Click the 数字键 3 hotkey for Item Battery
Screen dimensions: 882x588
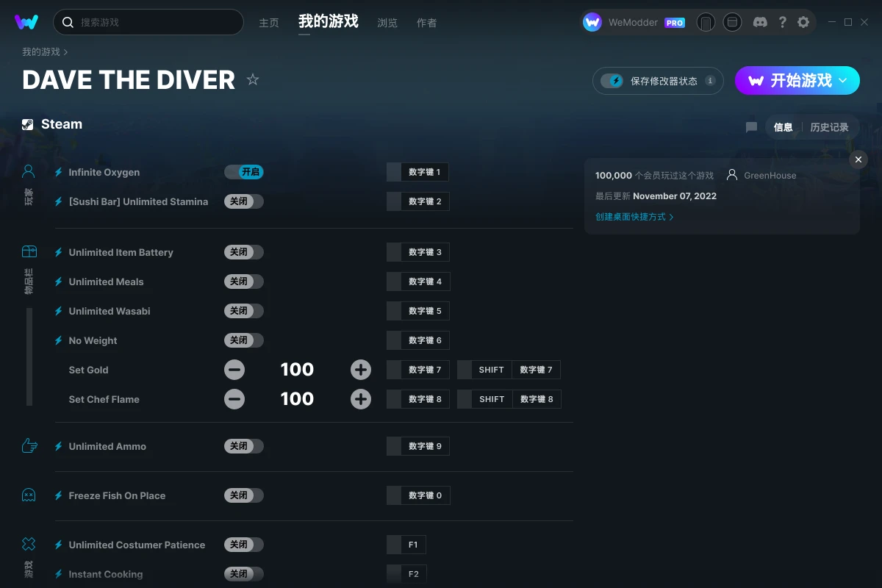(417, 252)
